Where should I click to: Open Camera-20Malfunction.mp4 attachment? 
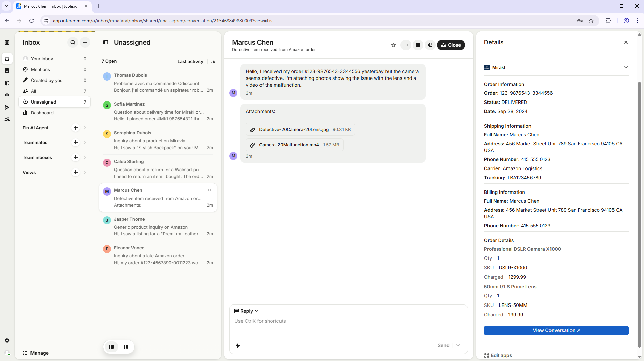(x=294, y=145)
